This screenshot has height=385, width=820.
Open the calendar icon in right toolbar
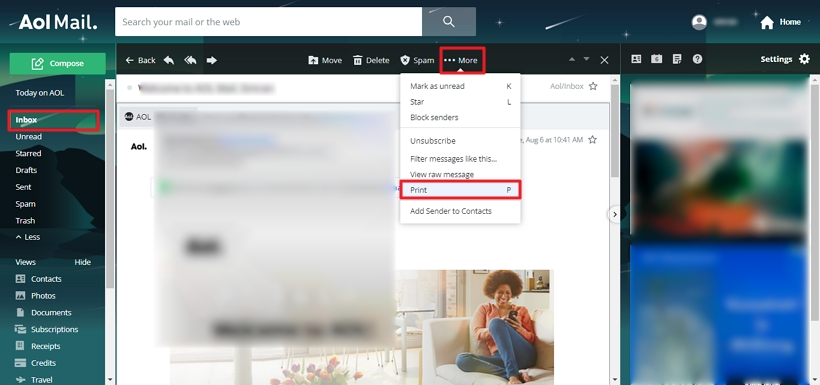[x=656, y=59]
